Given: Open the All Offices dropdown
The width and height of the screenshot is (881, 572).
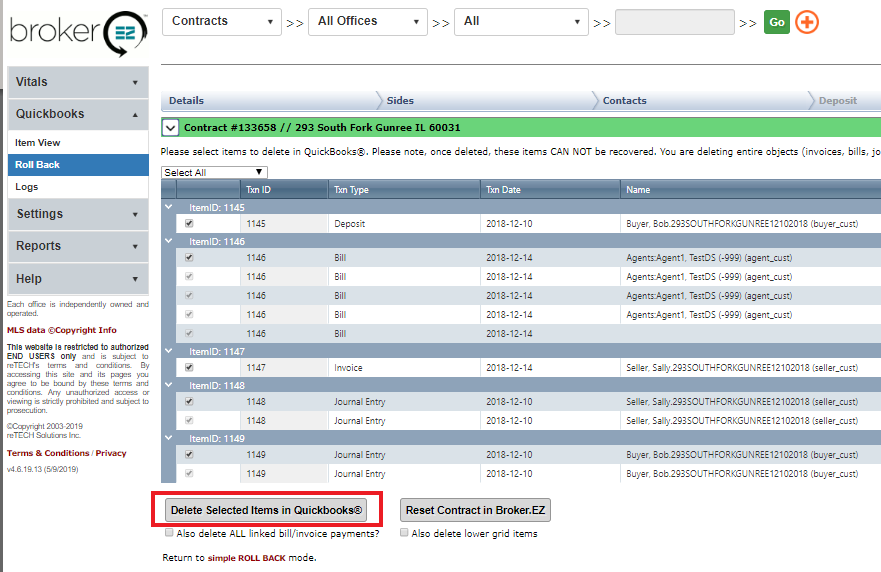Looking at the screenshot, I should (369, 21).
